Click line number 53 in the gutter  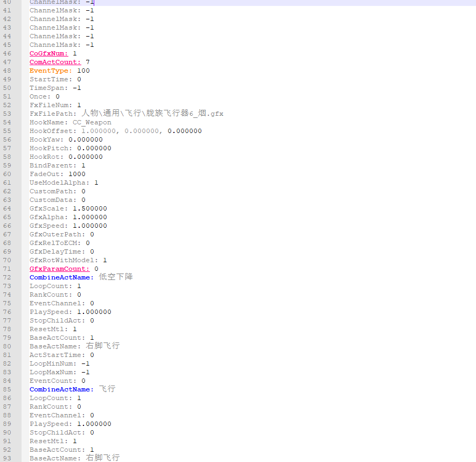[x=7, y=114]
